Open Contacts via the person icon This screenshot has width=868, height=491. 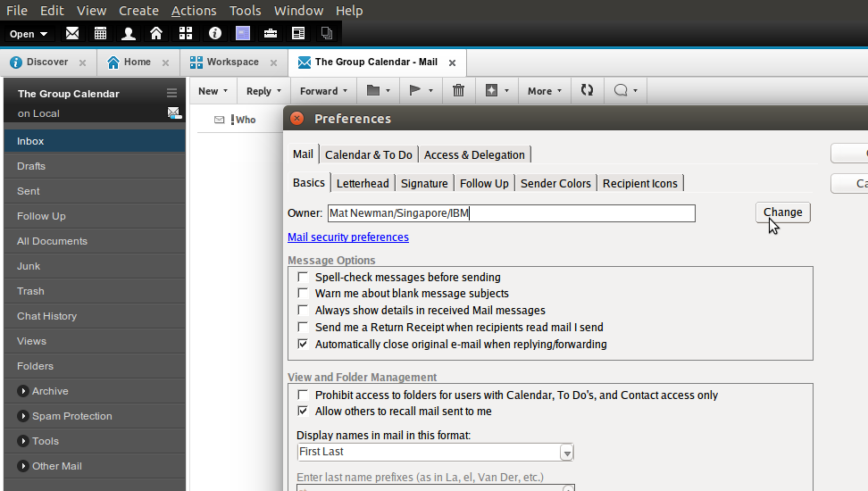129,34
